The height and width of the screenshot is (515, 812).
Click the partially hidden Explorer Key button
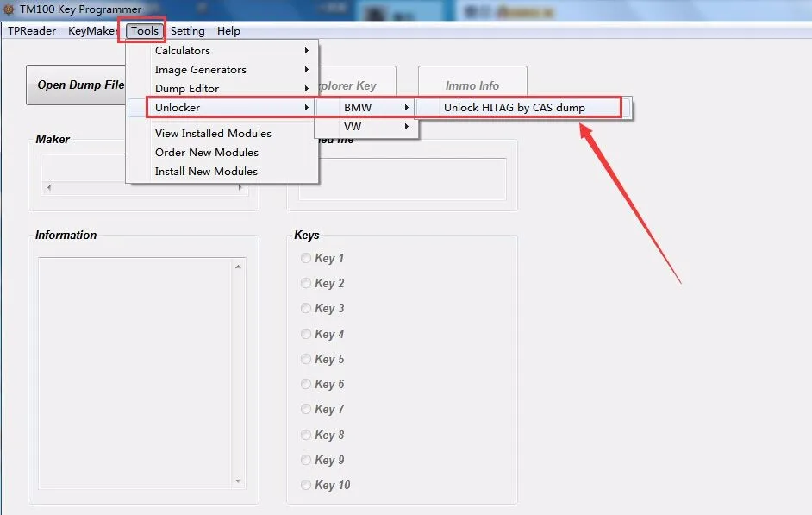(x=358, y=81)
